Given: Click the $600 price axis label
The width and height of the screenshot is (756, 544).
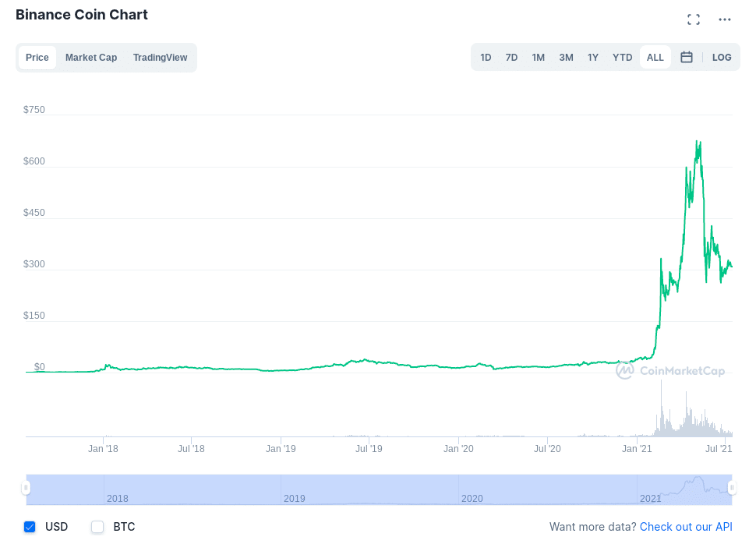Looking at the screenshot, I should coord(34,161).
